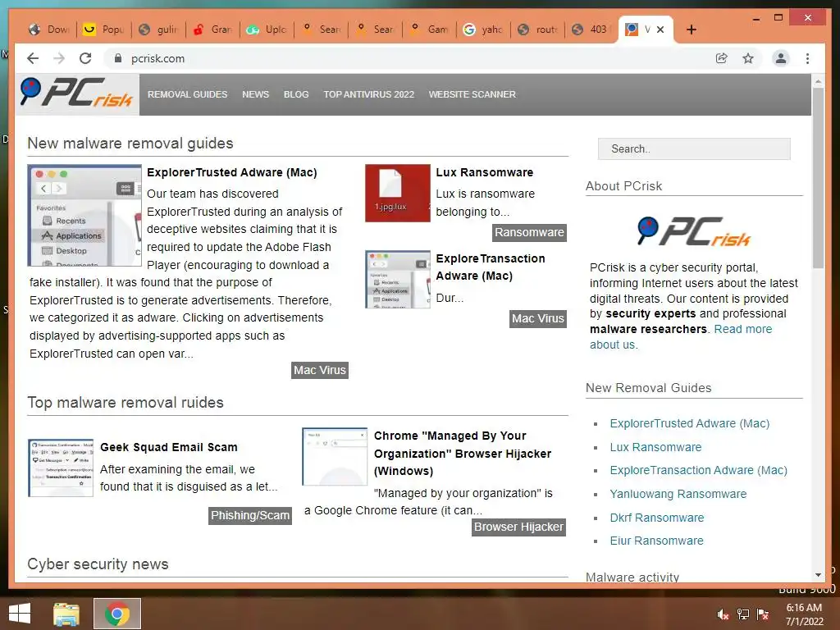Open Top Antivirus 2022 page
This screenshot has width=840, height=630.
coord(368,94)
